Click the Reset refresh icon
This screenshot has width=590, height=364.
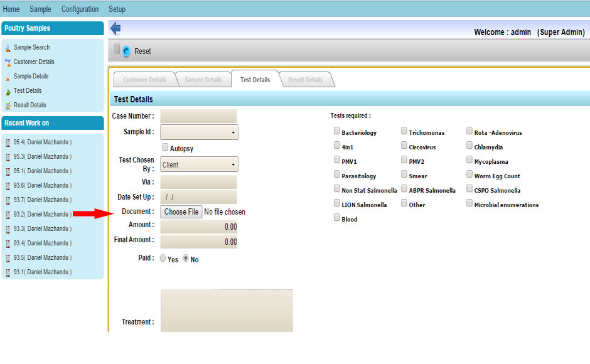pos(126,51)
